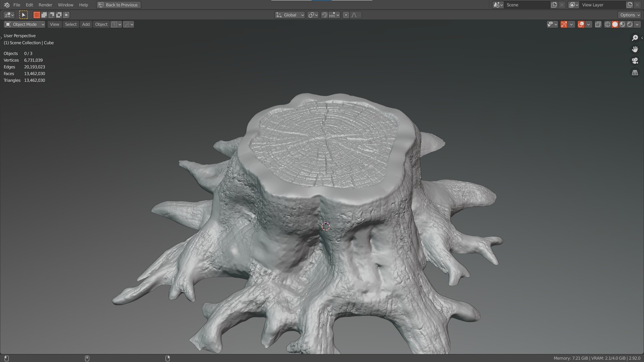
Task: Click the 3D cursor on the stump
Action: (326, 226)
